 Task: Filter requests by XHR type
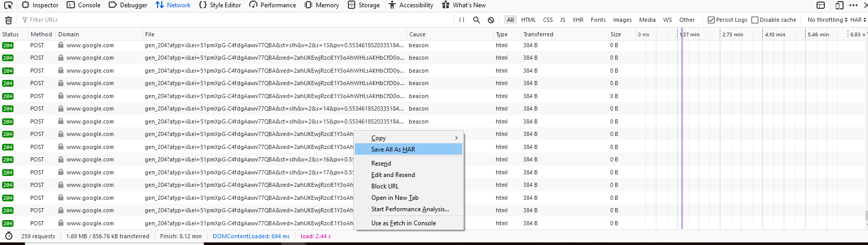coord(578,20)
